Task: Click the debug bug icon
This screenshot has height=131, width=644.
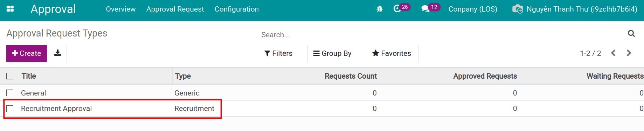Action: [x=380, y=9]
